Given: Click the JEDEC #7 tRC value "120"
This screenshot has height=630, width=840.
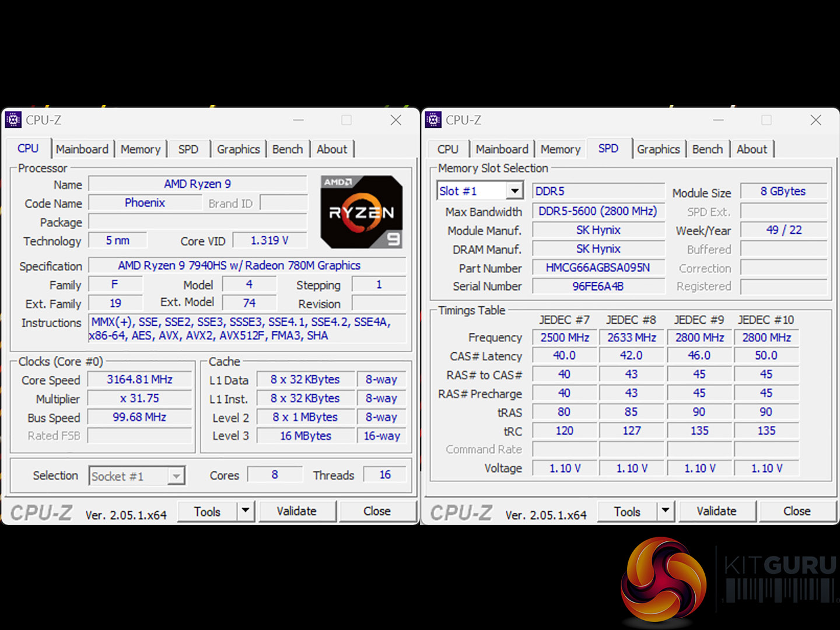Looking at the screenshot, I should [565, 431].
